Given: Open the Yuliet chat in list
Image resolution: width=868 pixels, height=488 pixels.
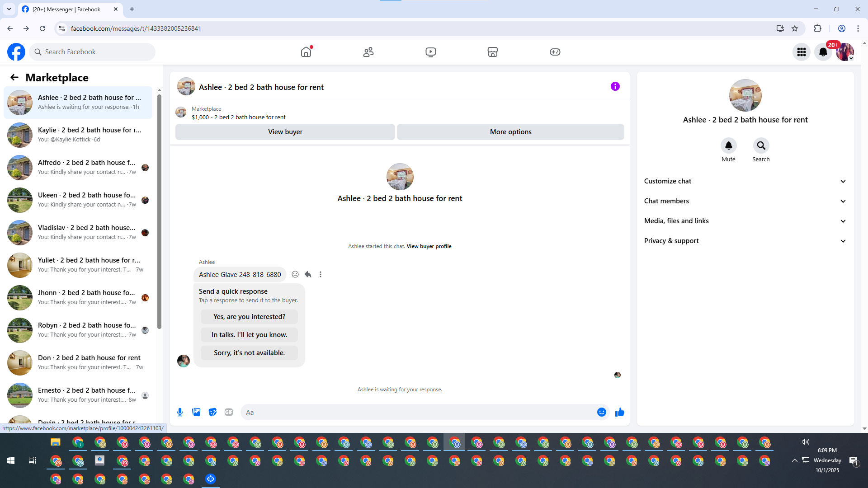Looking at the screenshot, I should coord(78,265).
